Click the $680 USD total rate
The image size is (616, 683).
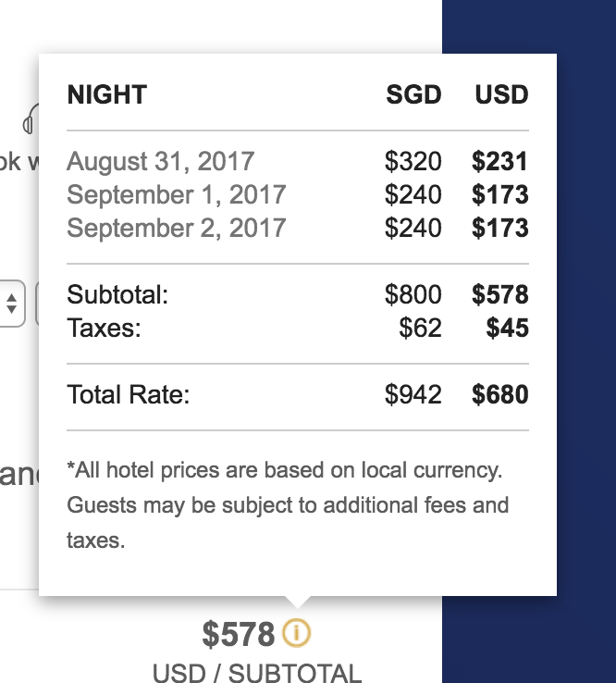point(500,394)
